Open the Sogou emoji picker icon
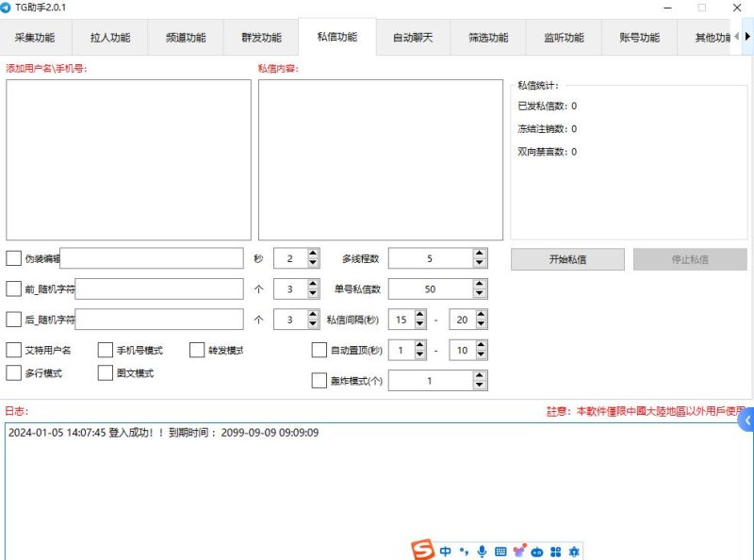The width and height of the screenshot is (754, 560). coord(519,549)
